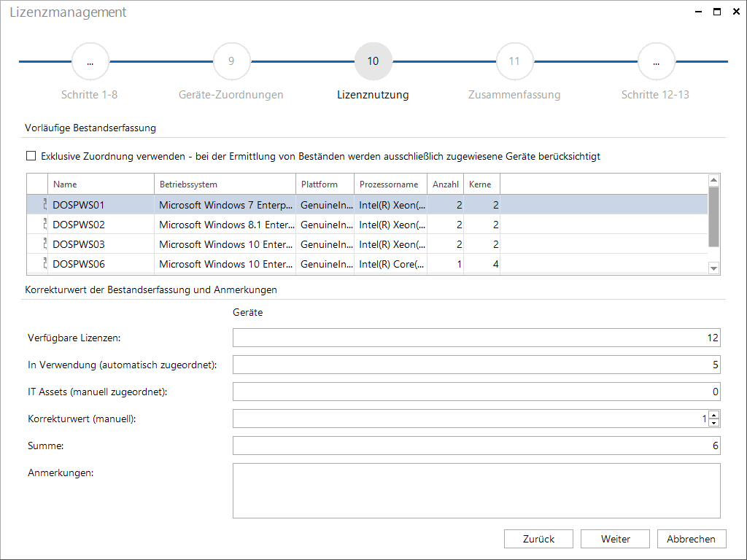Sort by the Kerne column header
This screenshot has width=747, height=560.
click(x=481, y=184)
